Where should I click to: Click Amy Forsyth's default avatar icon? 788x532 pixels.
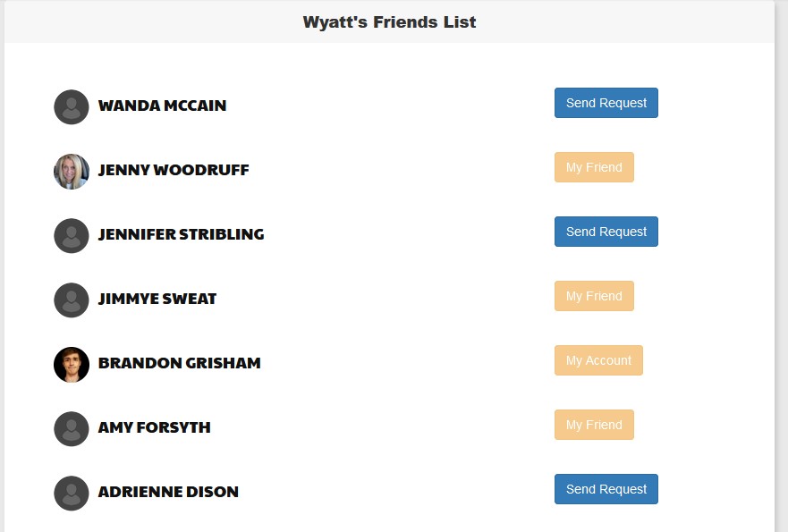(72, 429)
